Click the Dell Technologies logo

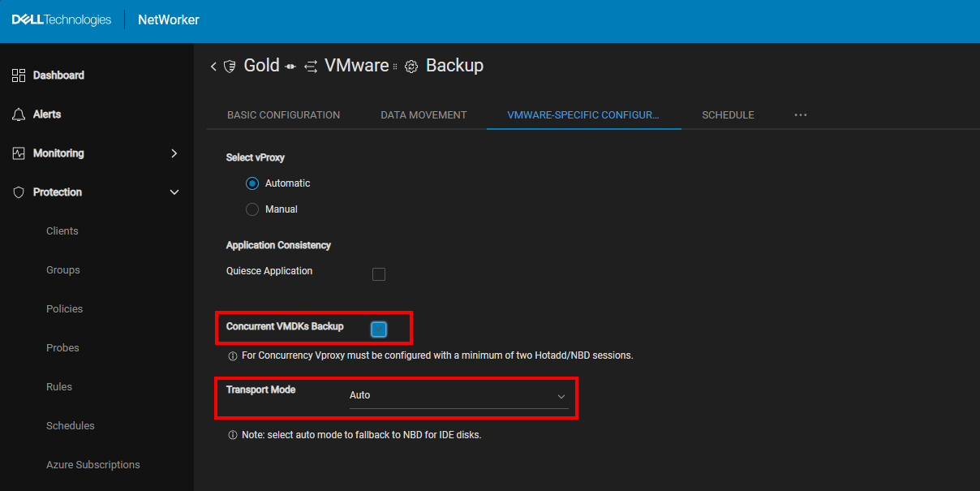pos(62,19)
